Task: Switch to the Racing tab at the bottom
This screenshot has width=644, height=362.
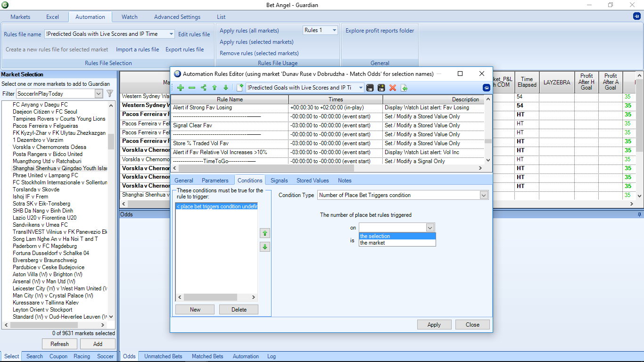Action: point(82,356)
